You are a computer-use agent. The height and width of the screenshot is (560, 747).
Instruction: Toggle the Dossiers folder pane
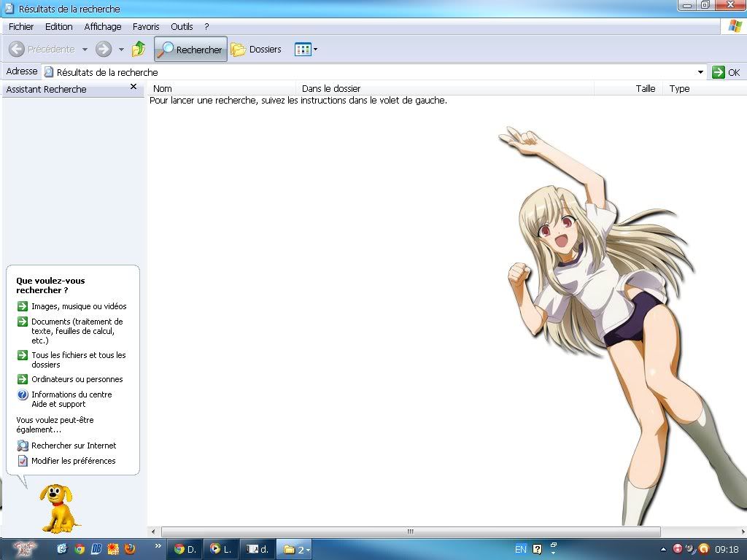[x=256, y=50]
